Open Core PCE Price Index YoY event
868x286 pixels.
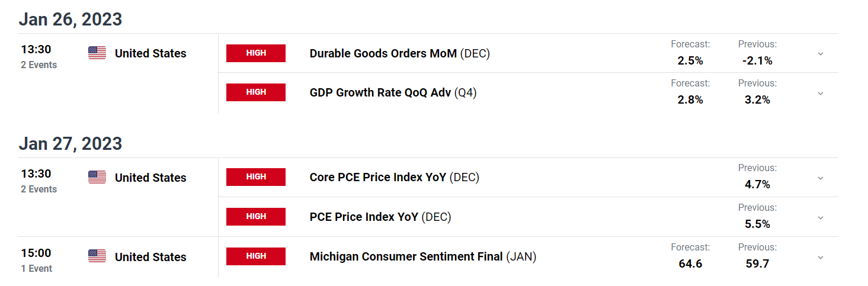395,177
